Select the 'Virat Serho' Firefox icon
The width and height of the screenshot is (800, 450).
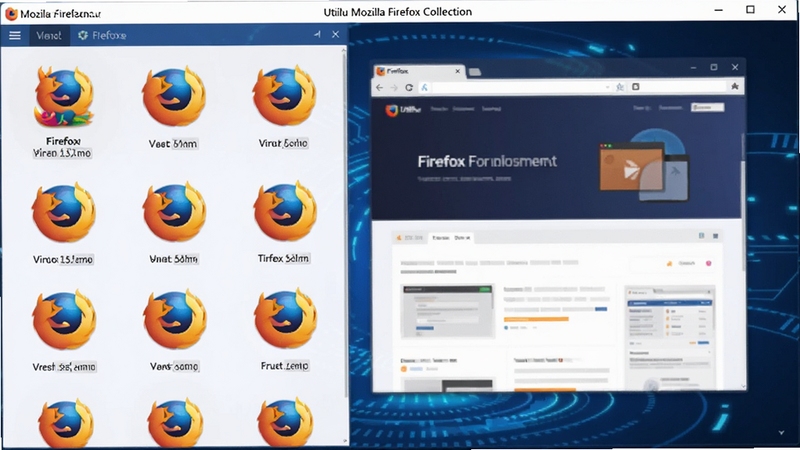click(x=284, y=96)
